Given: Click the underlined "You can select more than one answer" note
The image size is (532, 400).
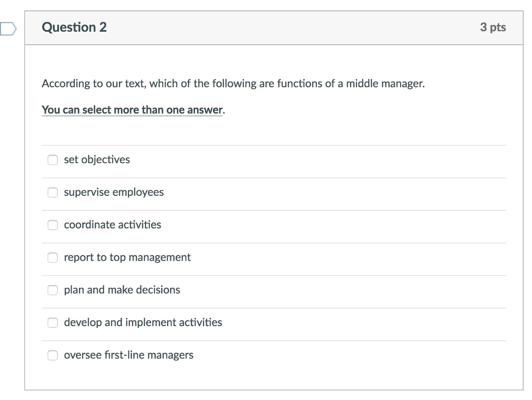Looking at the screenshot, I should pos(132,110).
